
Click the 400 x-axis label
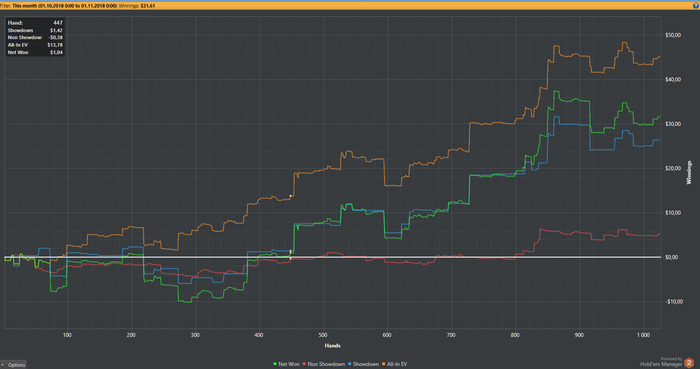point(259,335)
